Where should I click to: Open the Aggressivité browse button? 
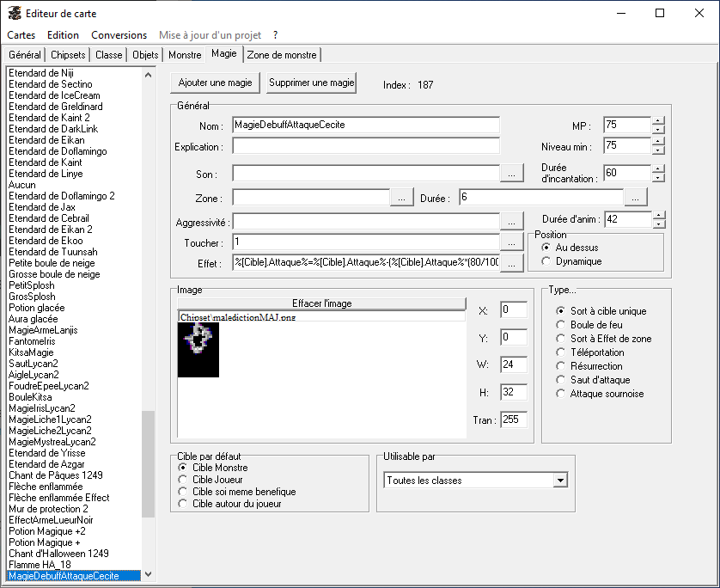click(x=511, y=222)
